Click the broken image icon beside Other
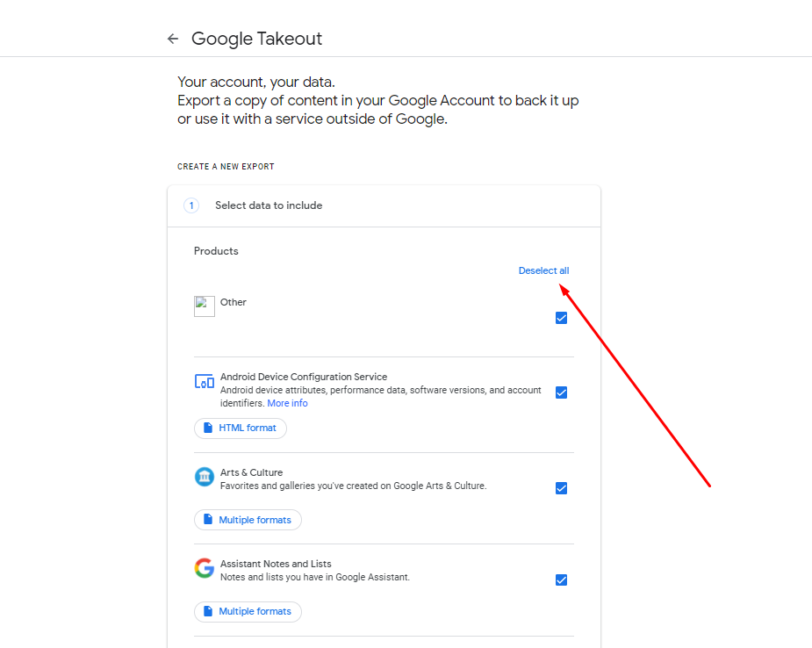The image size is (812, 648). click(x=205, y=306)
